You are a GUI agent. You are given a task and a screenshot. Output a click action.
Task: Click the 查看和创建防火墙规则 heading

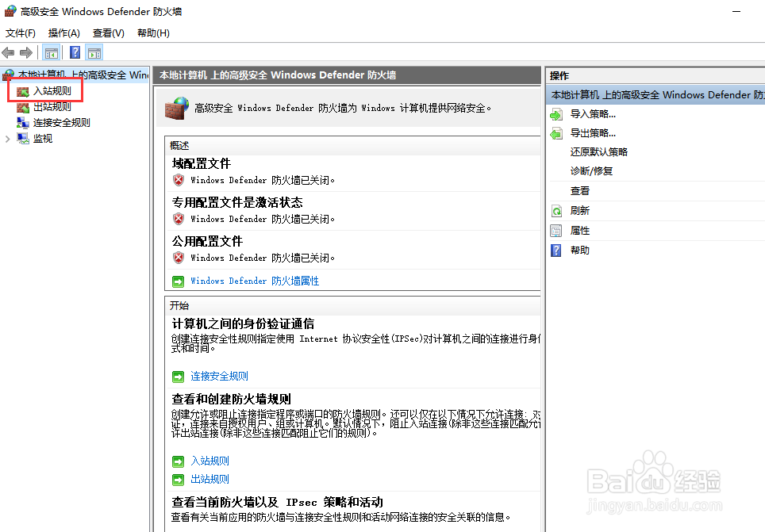[x=231, y=400]
